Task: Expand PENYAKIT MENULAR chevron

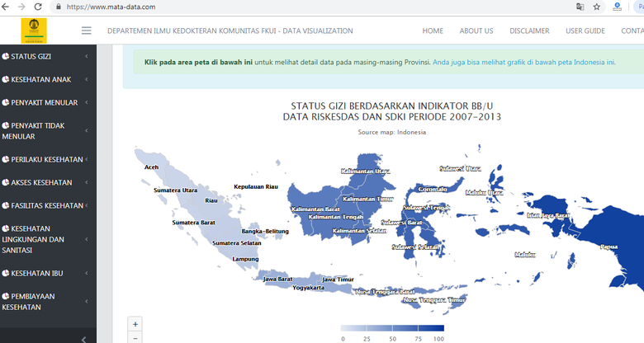Action: (x=86, y=102)
